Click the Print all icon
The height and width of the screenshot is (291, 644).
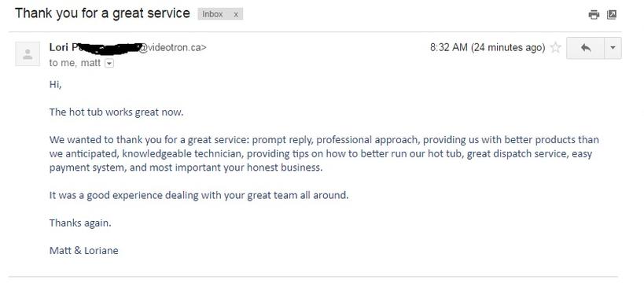point(594,15)
